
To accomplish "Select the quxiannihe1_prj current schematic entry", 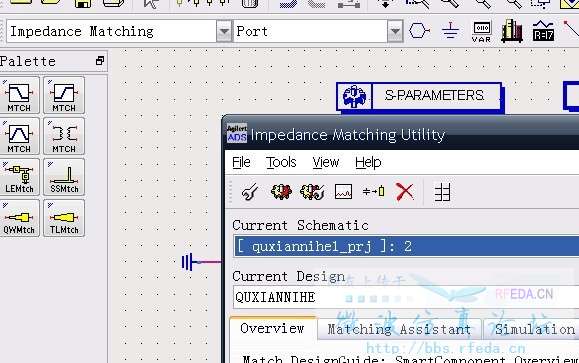I will [x=407, y=246].
